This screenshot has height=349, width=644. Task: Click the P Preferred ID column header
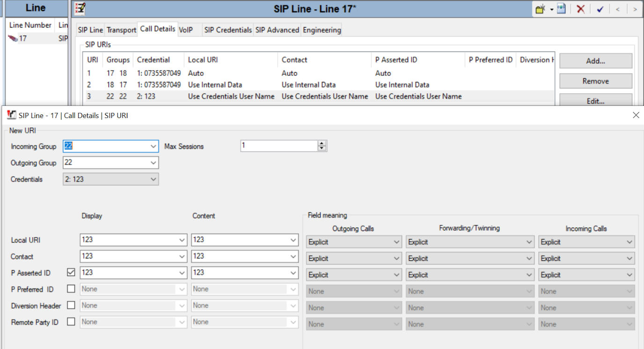coord(490,60)
